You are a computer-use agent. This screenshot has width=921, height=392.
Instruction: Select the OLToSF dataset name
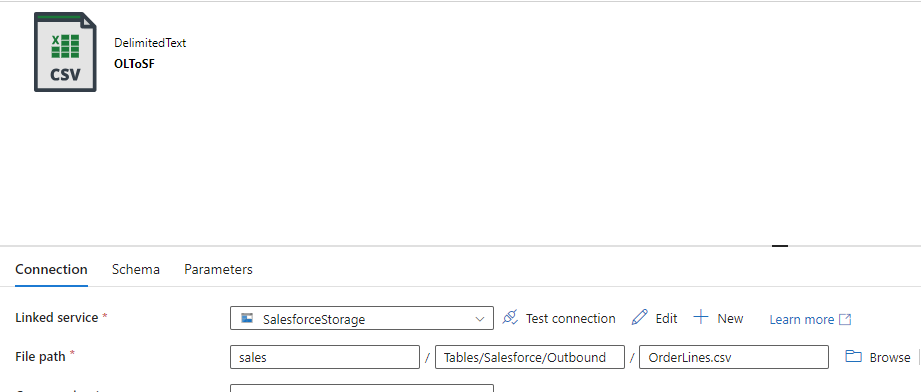pyautogui.click(x=135, y=64)
